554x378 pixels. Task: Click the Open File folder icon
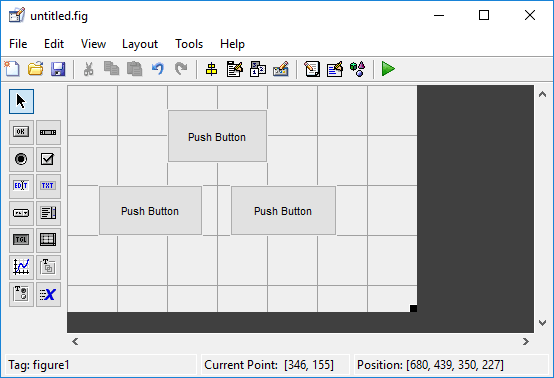click(35, 69)
